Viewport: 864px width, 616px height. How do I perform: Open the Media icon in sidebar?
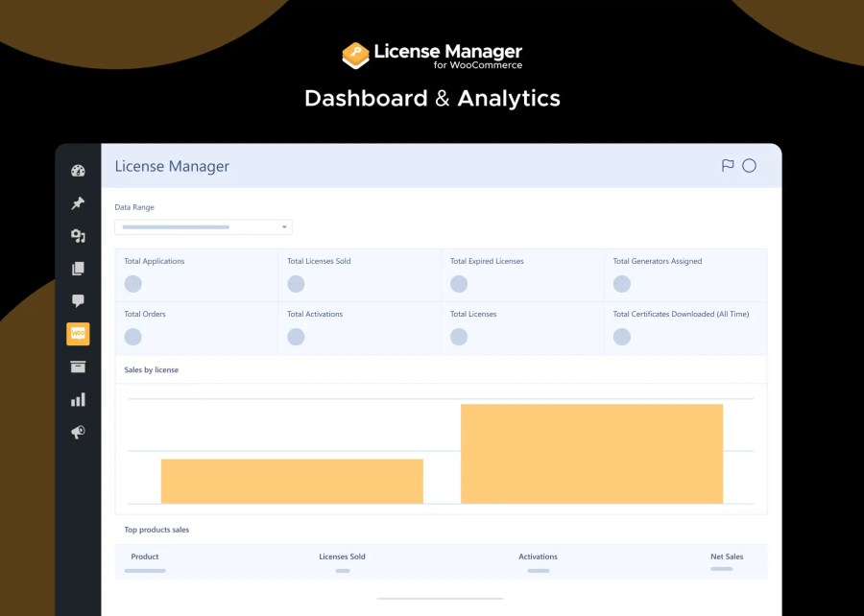79,236
